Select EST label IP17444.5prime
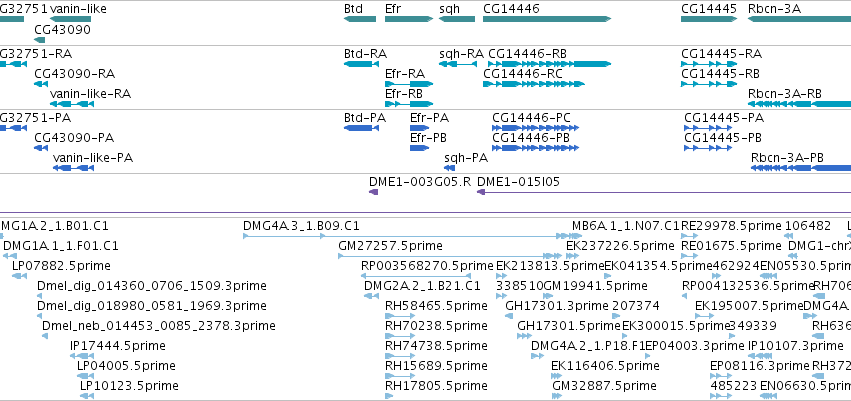851x401 pixels. 118,345
